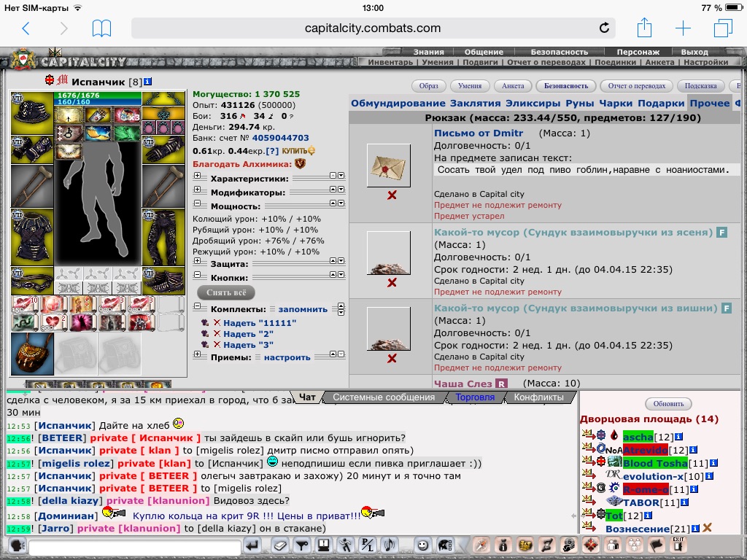
Task: Open the Безопасность top menu
Action: coord(560,52)
